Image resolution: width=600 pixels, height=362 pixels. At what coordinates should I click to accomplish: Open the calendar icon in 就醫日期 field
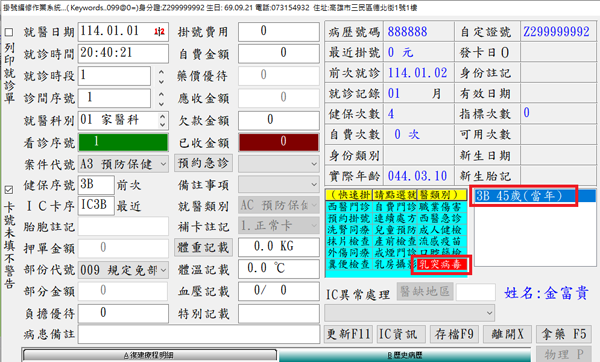(x=159, y=32)
